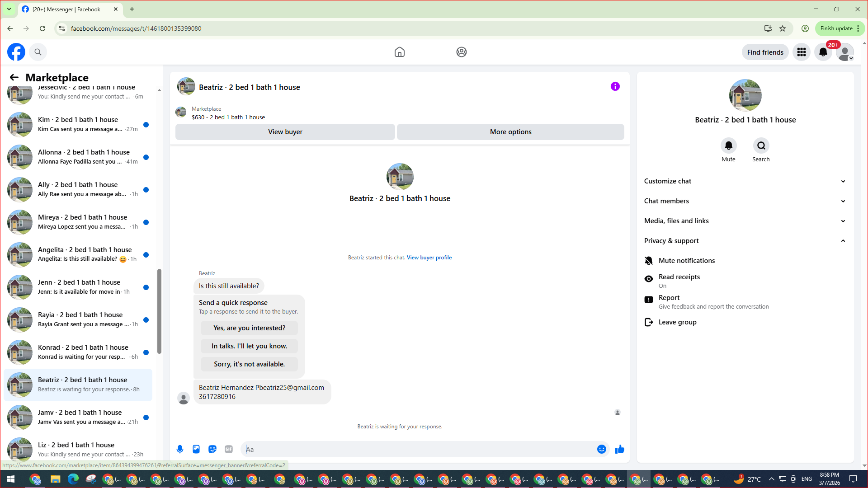This screenshot has height=488, width=868.
Task: Toggle Mute notifications setting
Action: click(x=745, y=261)
